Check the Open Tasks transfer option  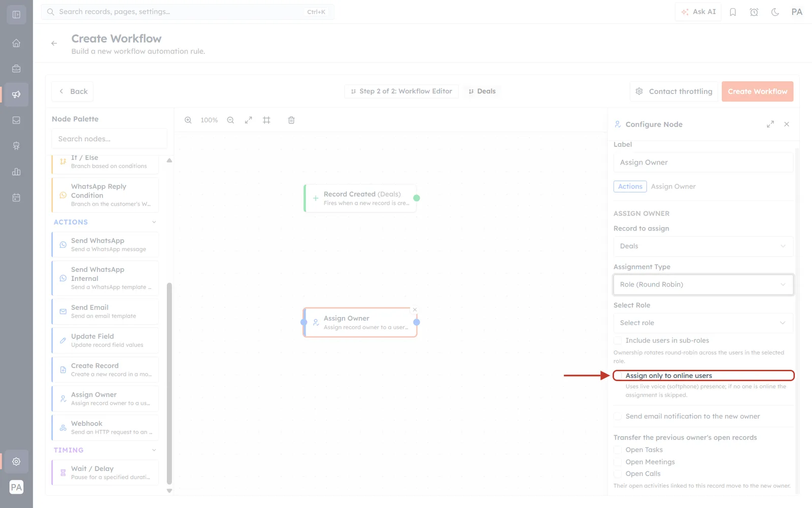click(618, 450)
